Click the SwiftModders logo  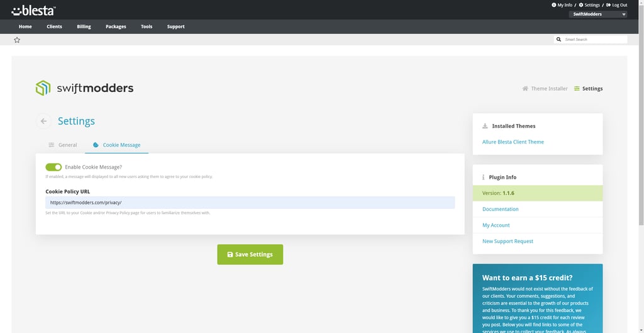(85, 88)
